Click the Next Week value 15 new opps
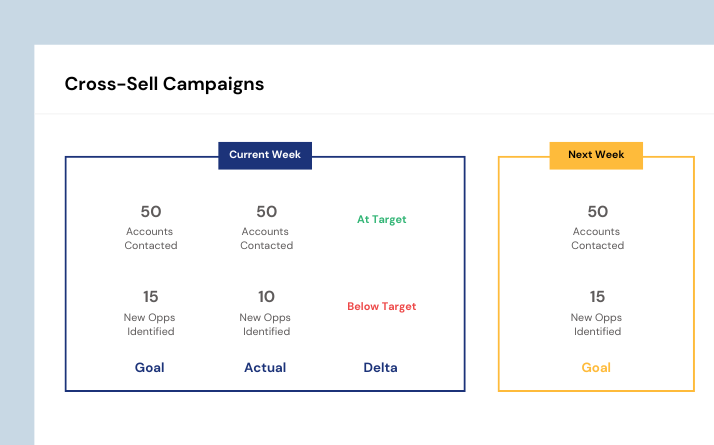The height and width of the screenshot is (445, 714). [597, 297]
